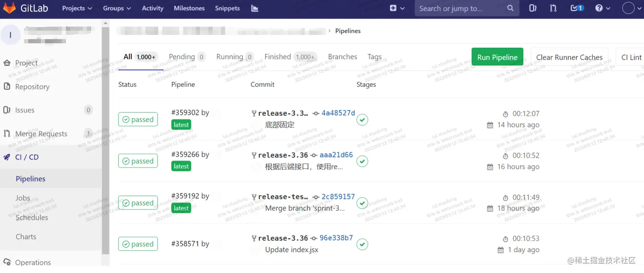Open pipeline #359266 link
Viewport: 644px width, 273px height.
(185, 154)
